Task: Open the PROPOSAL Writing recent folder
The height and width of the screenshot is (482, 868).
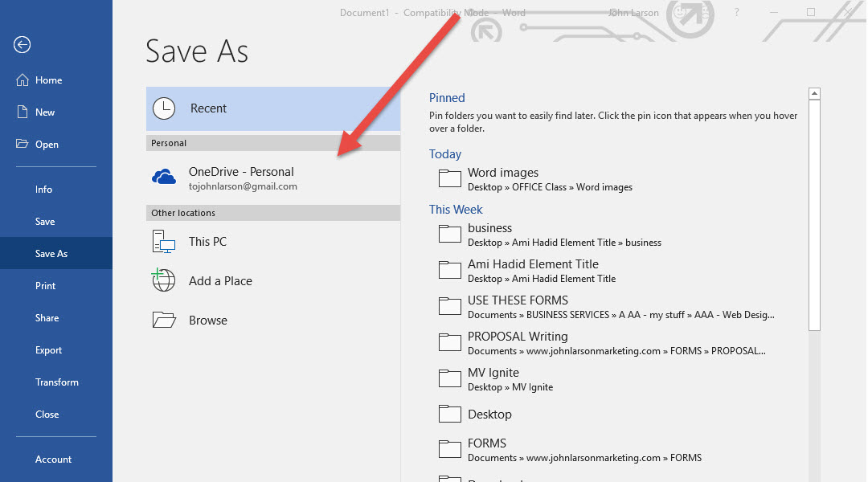Action: (518, 337)
